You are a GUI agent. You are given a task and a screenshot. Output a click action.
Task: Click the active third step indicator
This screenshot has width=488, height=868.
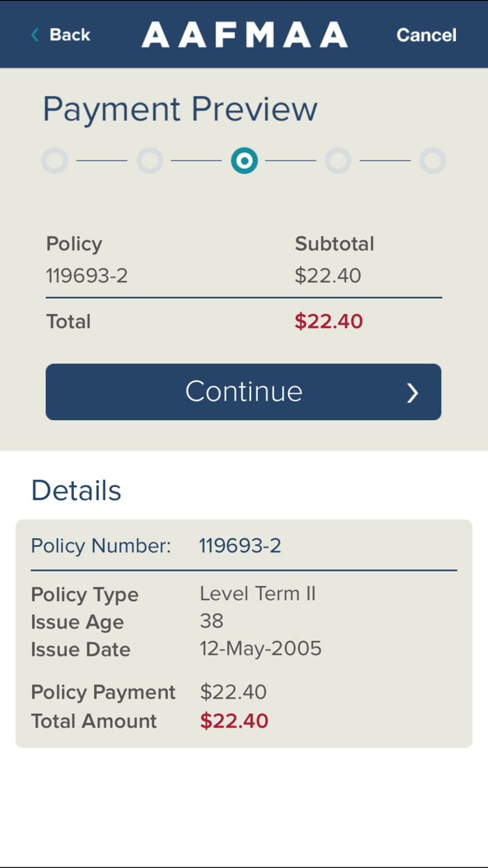[x=245, y=161]
